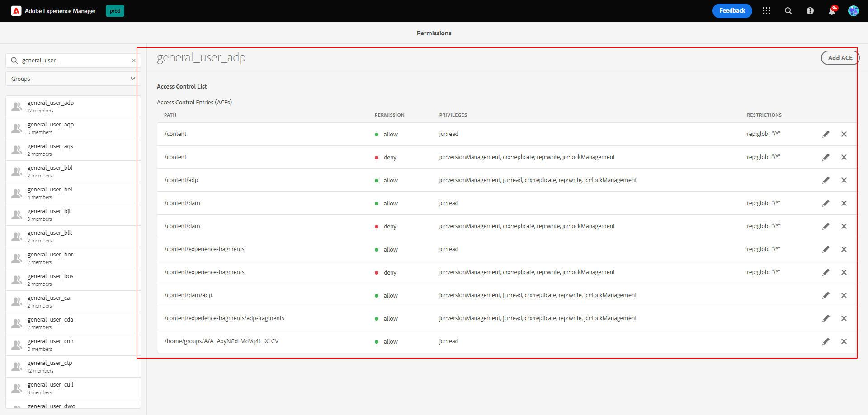The height and width of the screenshot is (415, 868).
Task: Clear the group search with the x icon
Action: pyautogui.click(x=134, y=61)
